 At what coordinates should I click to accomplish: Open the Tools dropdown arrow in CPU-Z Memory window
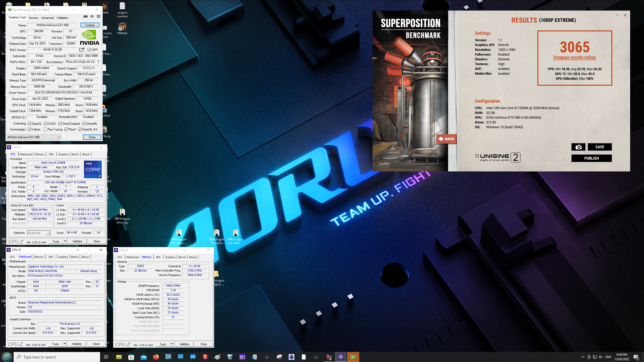pos(172,344)
